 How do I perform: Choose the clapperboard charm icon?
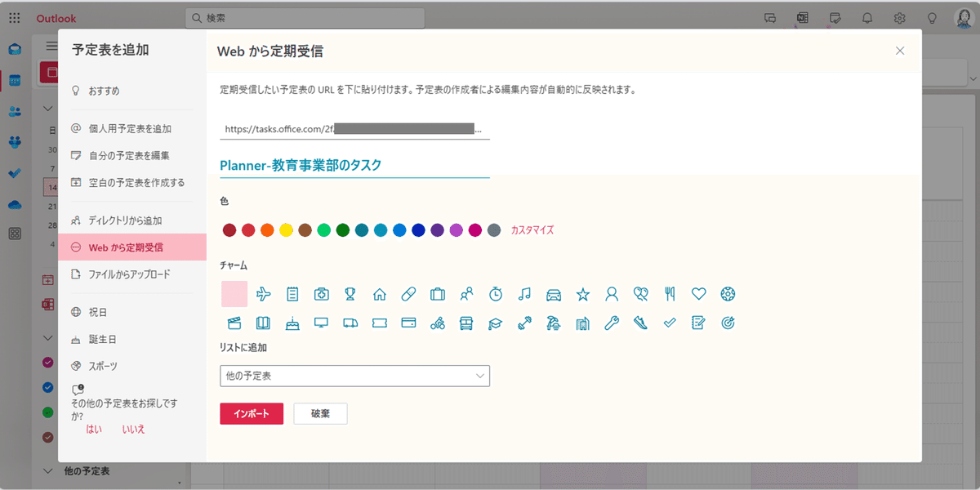pos(234,323)
